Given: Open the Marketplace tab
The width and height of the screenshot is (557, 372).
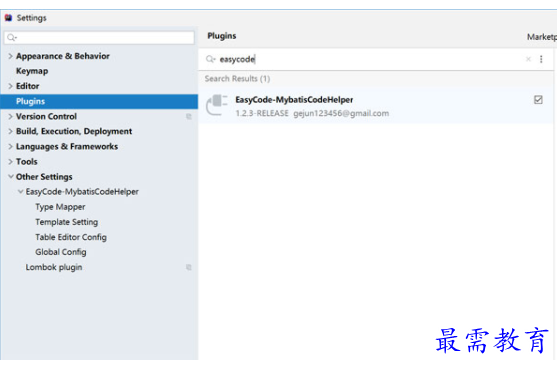Looking at the screenshot, I should click(x=541, y=37).
